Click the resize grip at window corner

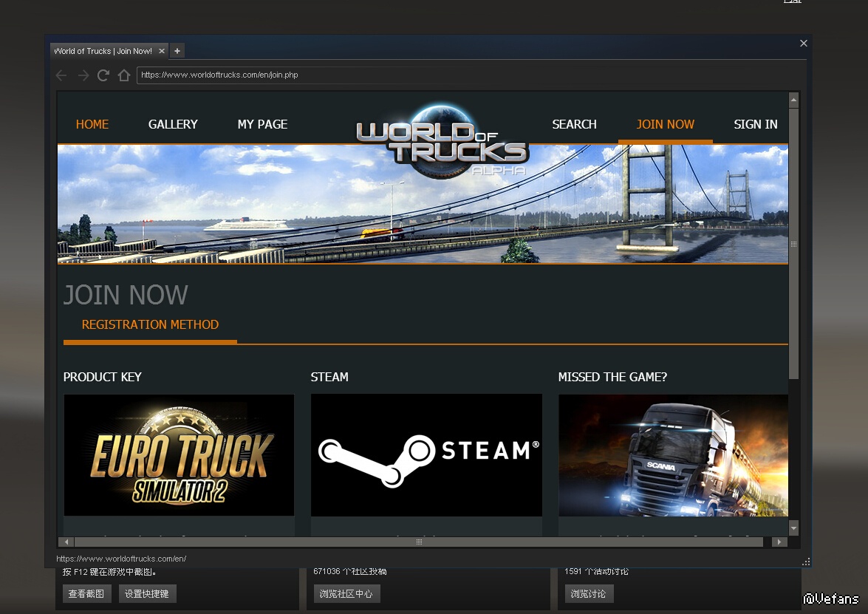806,562
